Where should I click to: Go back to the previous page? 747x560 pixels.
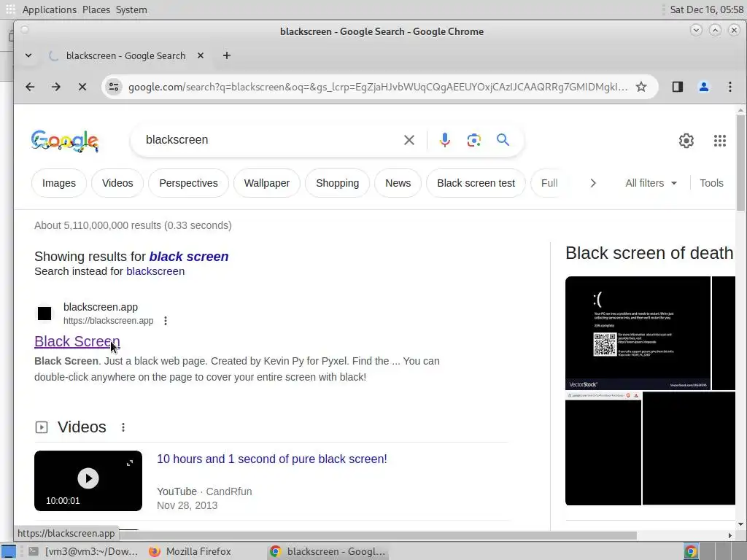pos(30,87)
